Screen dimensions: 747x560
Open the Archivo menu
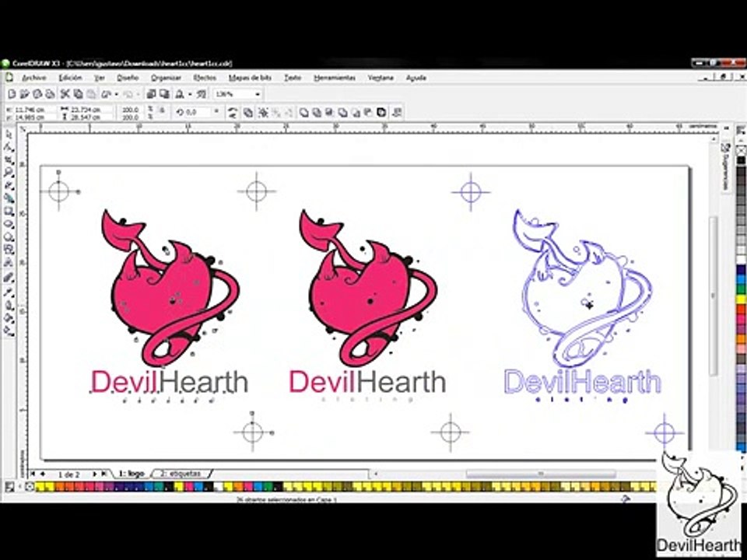click(34, 78)
